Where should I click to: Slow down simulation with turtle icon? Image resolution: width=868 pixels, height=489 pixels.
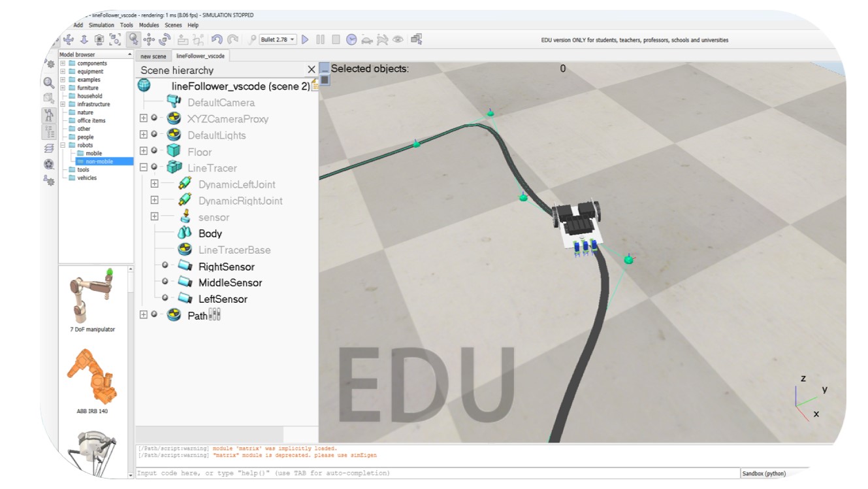367,40
